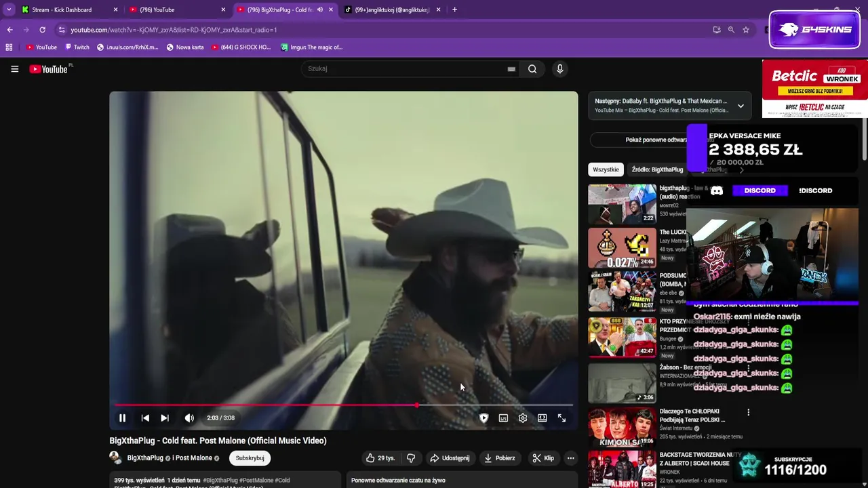Switch video to theater mode

(542, 418)
